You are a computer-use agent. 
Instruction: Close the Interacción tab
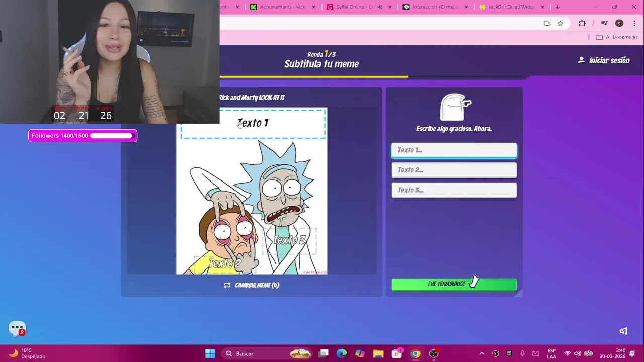coord(466,7)
